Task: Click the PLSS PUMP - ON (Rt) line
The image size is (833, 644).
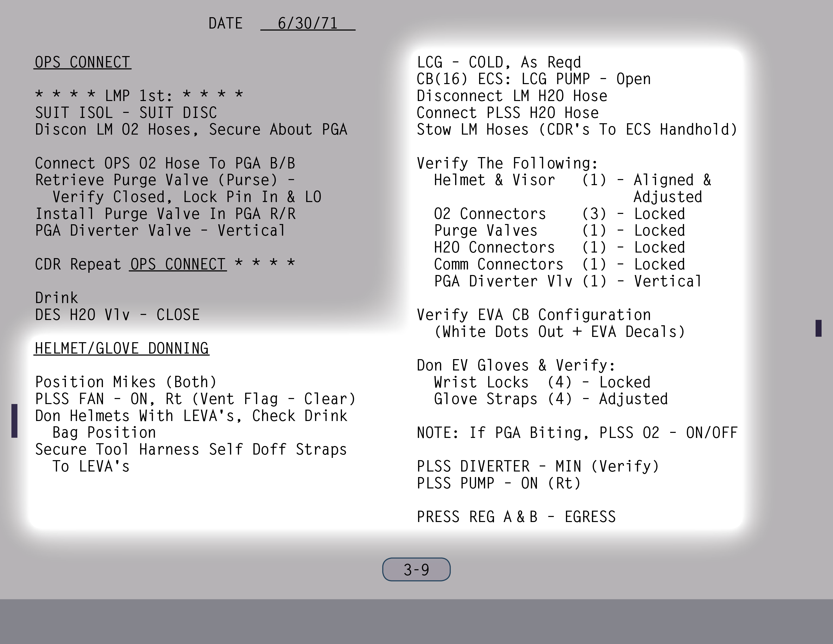Action: [499, 483]
